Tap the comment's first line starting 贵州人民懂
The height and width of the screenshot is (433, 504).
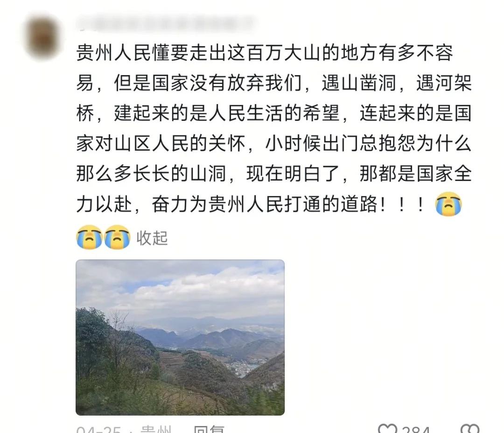tap(265, 53)
